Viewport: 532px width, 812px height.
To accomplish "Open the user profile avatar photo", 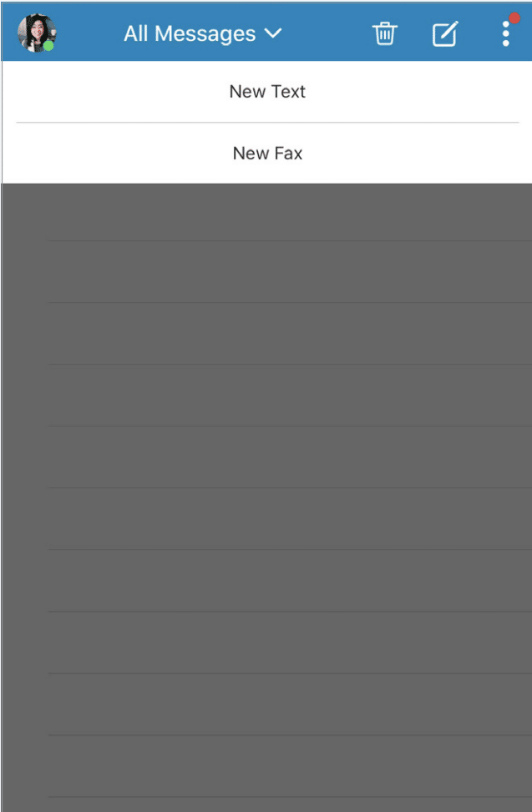I will point(37,33).
